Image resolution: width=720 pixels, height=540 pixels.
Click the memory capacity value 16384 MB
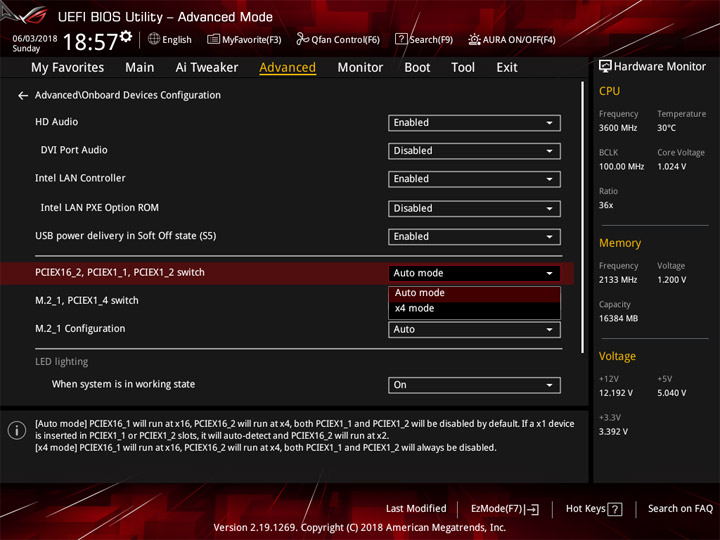coord(618,319)
